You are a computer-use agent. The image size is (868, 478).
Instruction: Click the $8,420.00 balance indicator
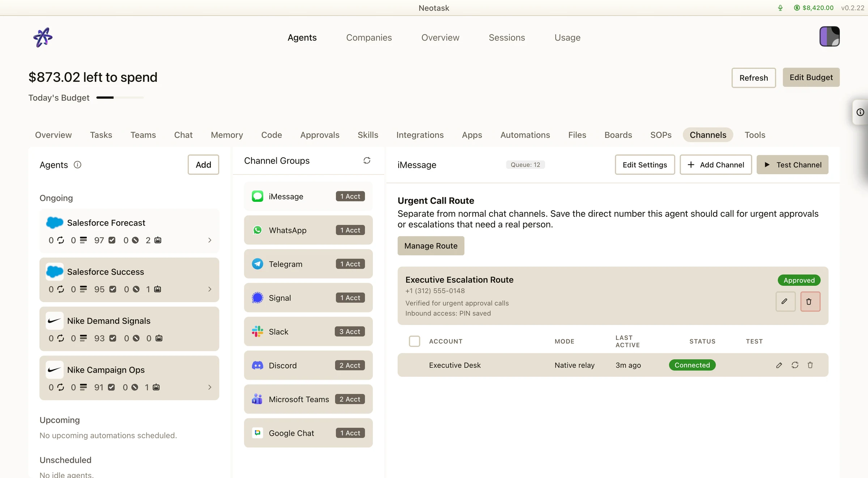click(x=813, y=8)
